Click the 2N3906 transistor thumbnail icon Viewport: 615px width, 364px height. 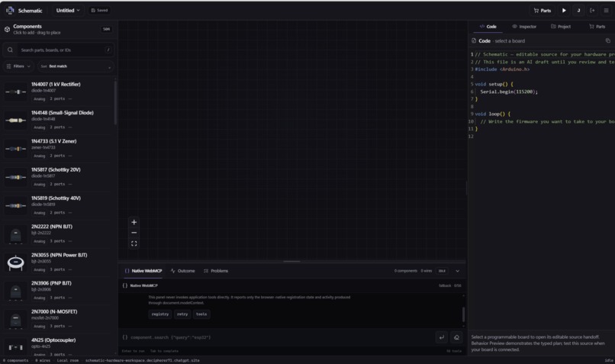[x=16, y=292]
